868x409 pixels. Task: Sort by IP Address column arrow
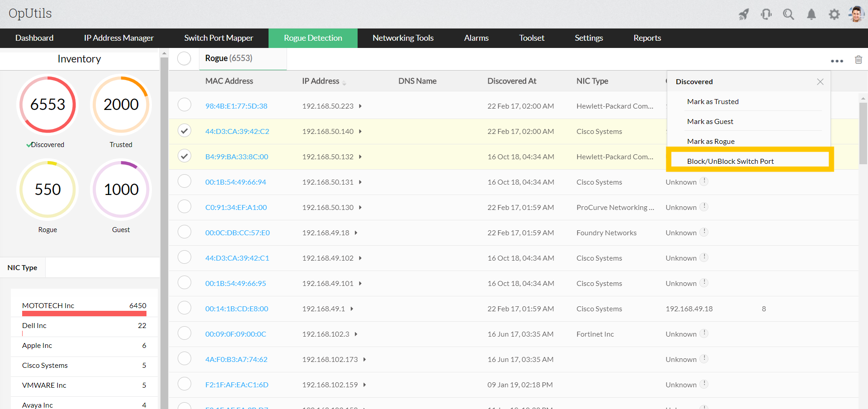(x=344, y=83)
